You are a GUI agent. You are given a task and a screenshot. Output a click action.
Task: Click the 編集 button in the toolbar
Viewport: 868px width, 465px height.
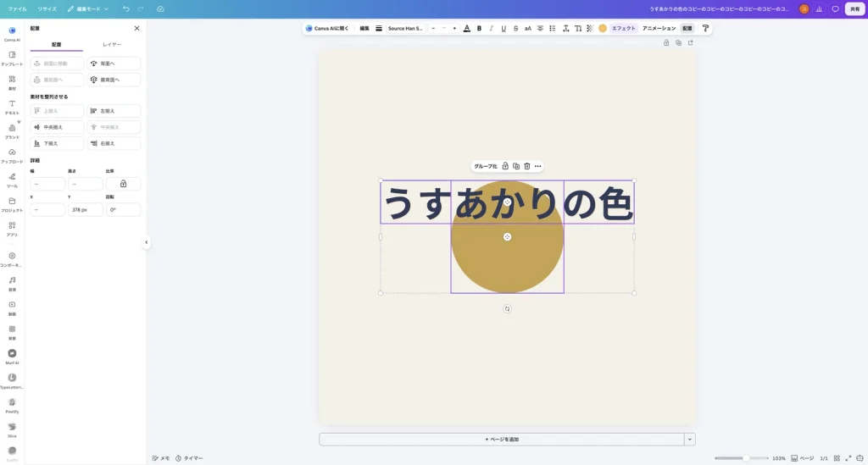click(x=364, y=28)
